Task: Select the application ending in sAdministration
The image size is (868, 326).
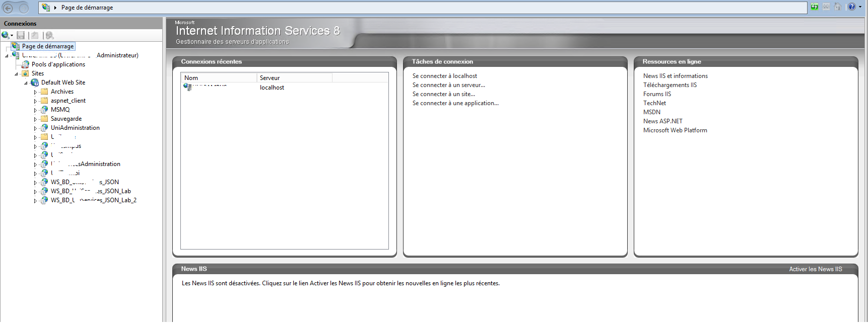Action: coord(85,164)
